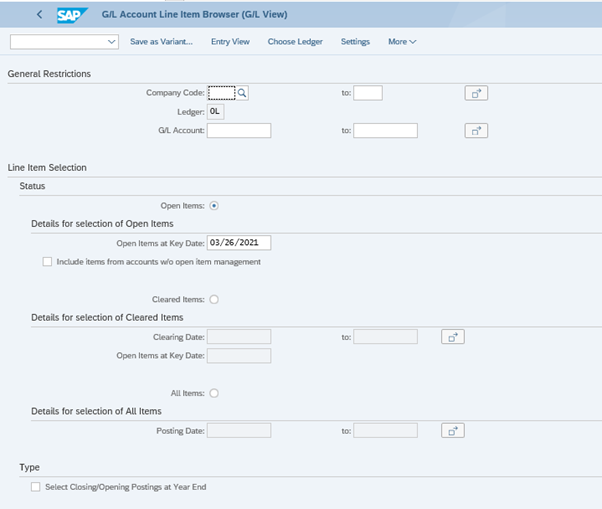Viewport: 602px width, 509px height.
Task: Switch to Entry View
Action: (230, 42)
